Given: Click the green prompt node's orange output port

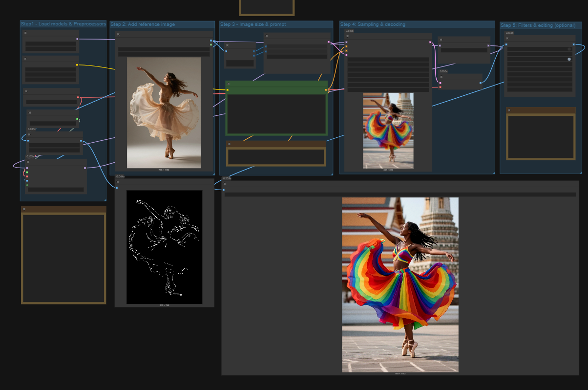Looking at the screenshot, I should pos(326,90).
